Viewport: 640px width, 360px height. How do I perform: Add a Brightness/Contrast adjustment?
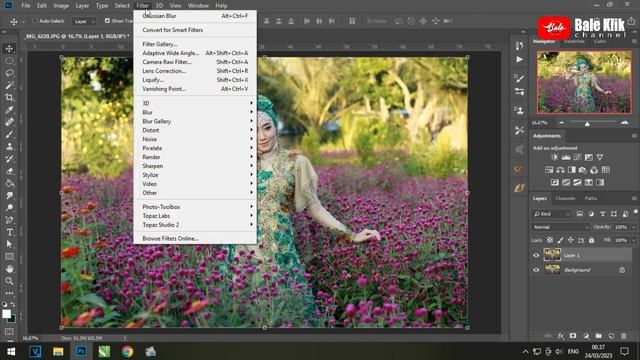pyautogui.click(x=554, y=157)
